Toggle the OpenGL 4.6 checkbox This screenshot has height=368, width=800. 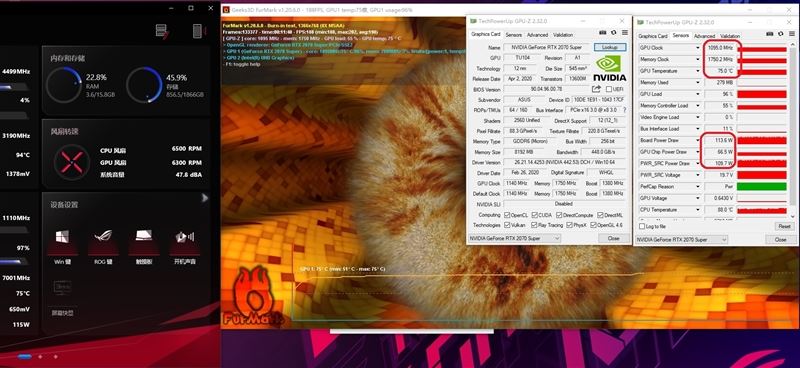coord(593,225)
